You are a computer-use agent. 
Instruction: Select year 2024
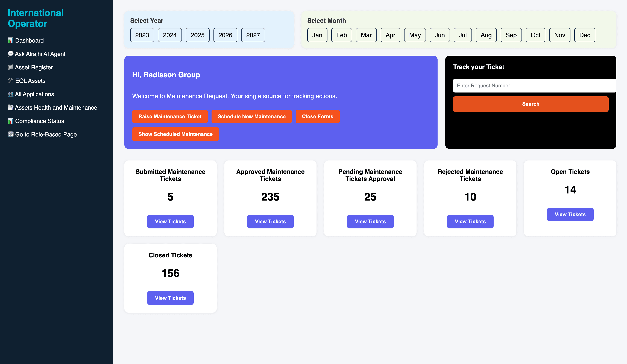[170, 35]
